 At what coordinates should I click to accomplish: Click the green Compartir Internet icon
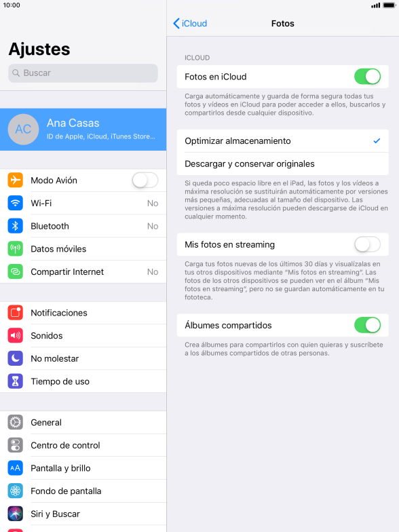click(x=15, y=271)
